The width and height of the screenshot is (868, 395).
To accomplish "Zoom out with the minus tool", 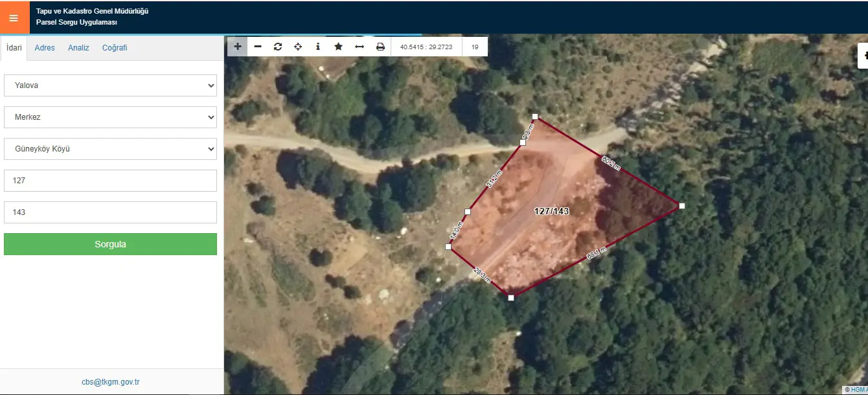I will pos(258,47).
